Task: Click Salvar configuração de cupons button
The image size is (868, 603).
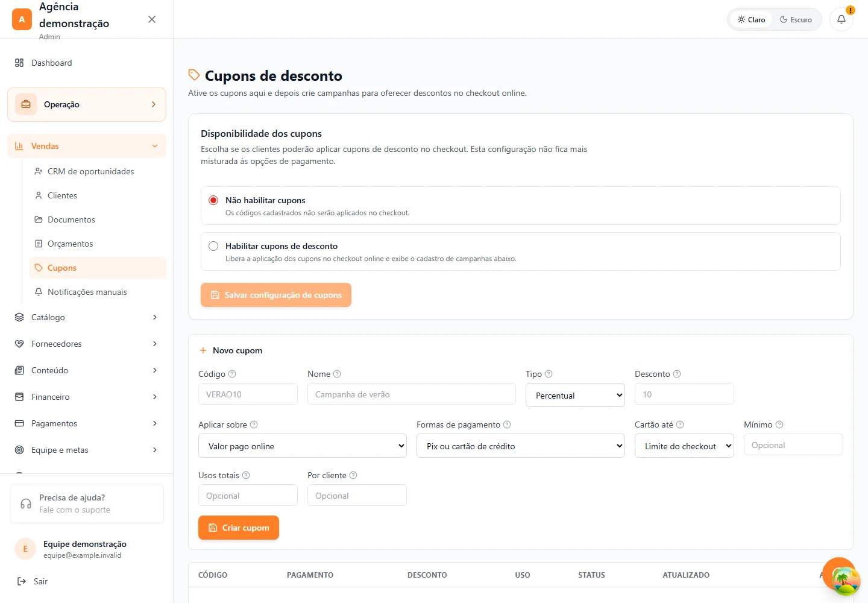Action: tap(276, 295)
